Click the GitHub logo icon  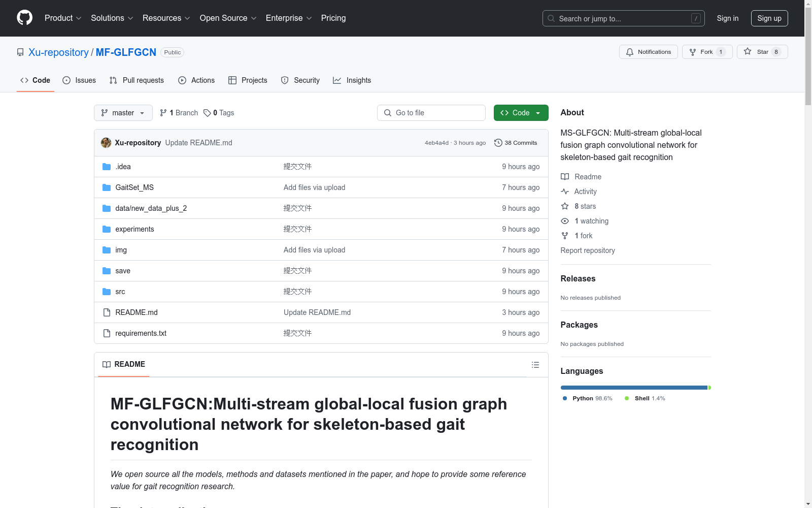(24, 18)
